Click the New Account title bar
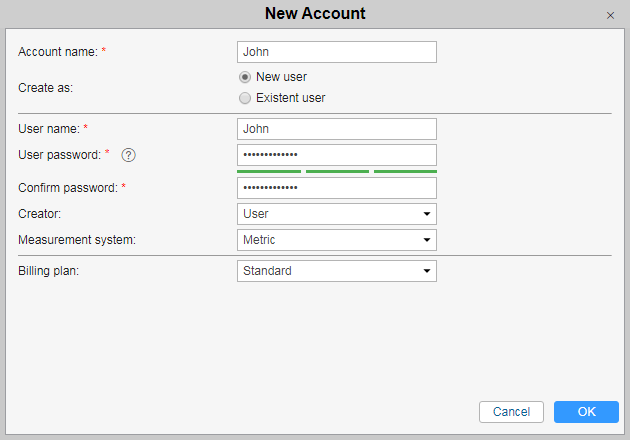Viewport: 630px width, 440px height. [x=315, y=14]
